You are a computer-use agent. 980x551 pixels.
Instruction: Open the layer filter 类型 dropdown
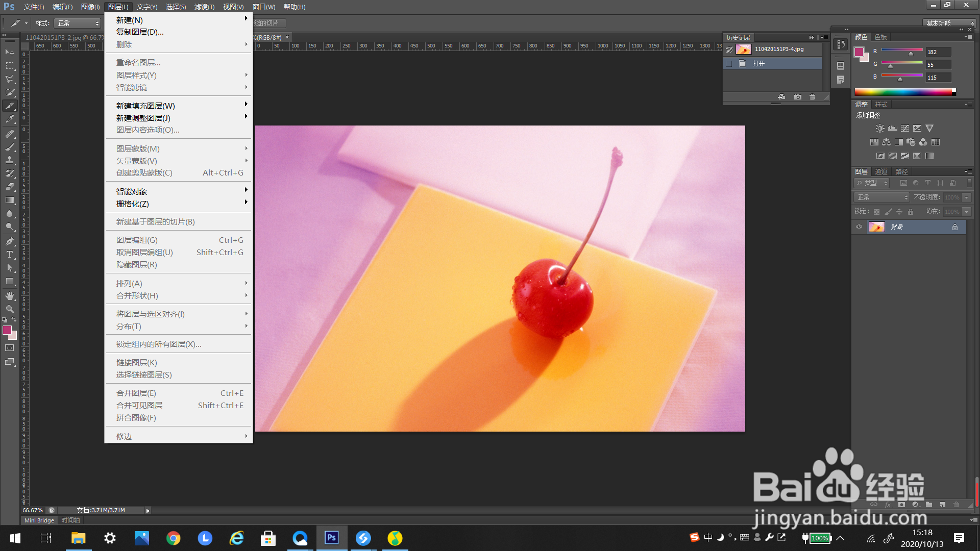pyautogui.click(x=872, y=183)
